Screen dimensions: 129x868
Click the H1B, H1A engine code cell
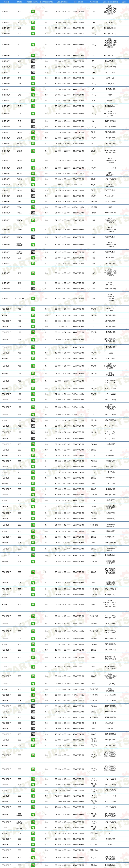pyautogui.click(x=110, y=258)
